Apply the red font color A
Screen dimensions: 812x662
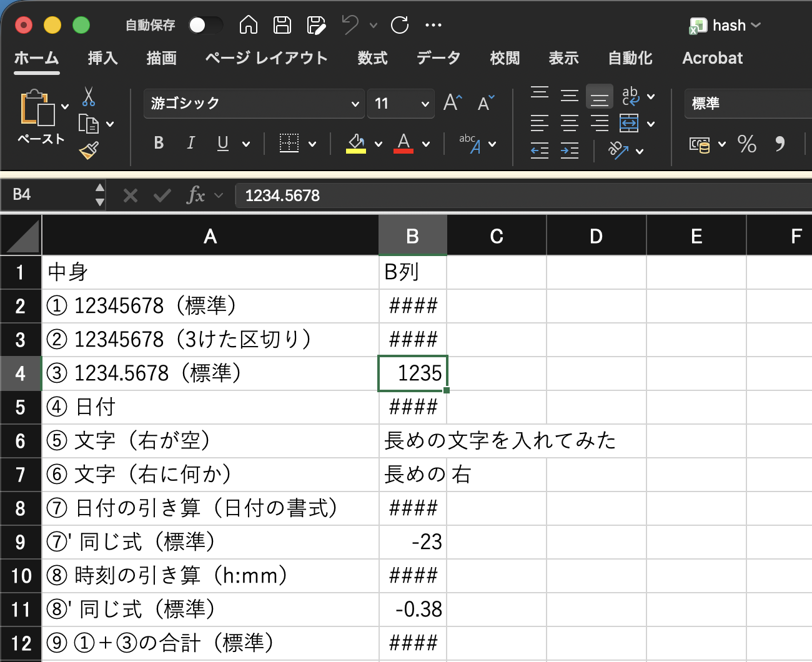pos(404,144)
